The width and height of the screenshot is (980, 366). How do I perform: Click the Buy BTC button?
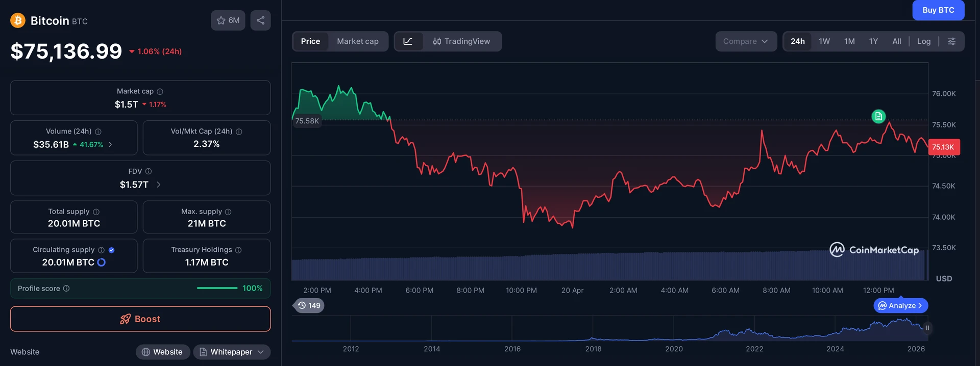(938, 10)
